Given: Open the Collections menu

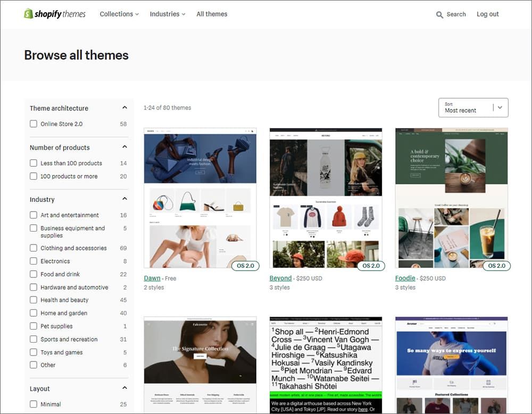Looking at the screenshot, I should point(119,14).
